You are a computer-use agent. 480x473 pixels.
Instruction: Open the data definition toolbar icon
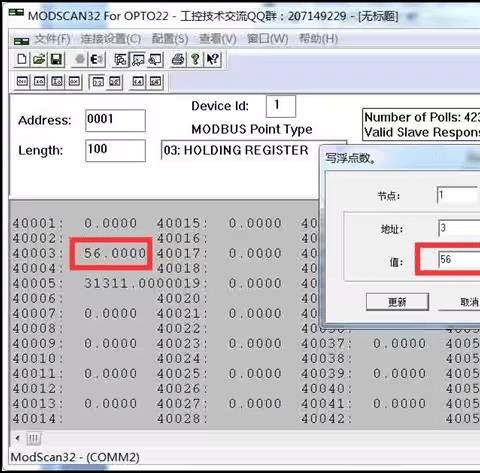tap(120, 60)
